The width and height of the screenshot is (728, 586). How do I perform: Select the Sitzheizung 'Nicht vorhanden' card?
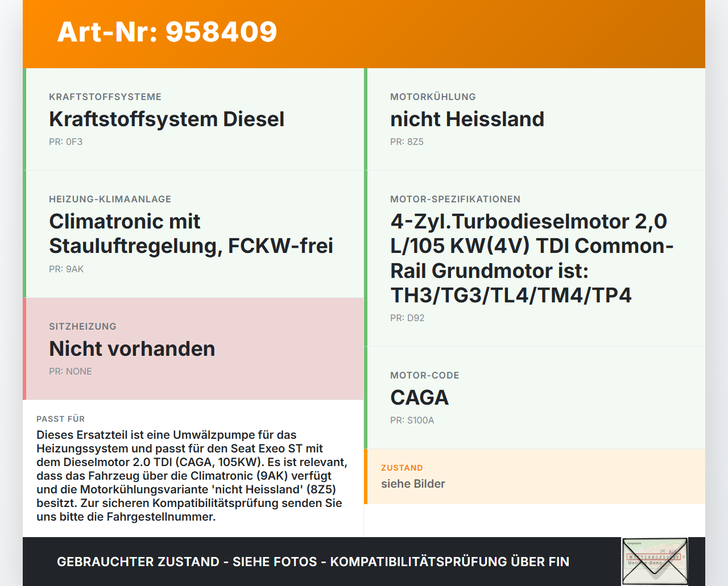pos(132,348)
